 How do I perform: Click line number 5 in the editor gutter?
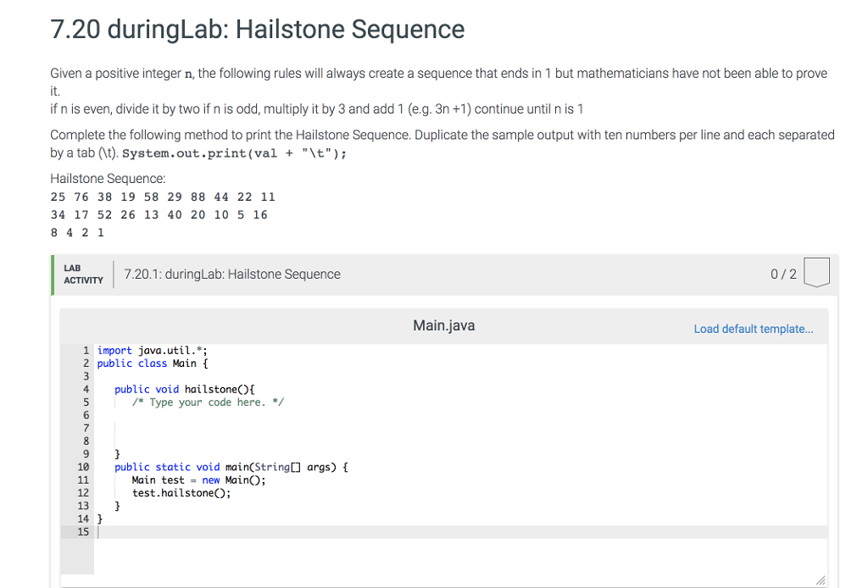tap(86, 402)
